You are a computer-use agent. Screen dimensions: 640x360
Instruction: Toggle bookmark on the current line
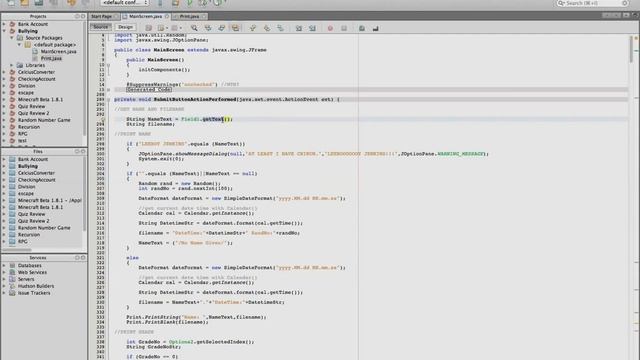click(280, 28)
